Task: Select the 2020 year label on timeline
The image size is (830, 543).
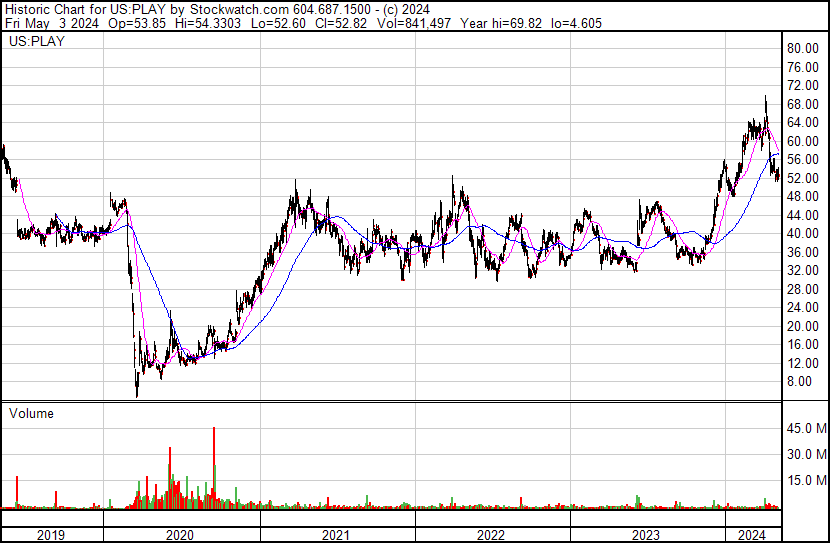Action: point(180,535)
